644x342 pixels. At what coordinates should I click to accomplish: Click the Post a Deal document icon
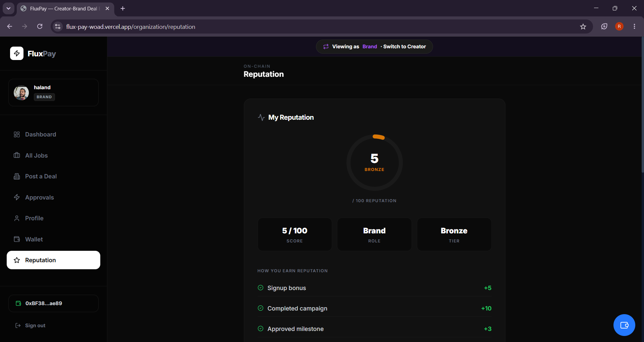(x=17, y=176)
